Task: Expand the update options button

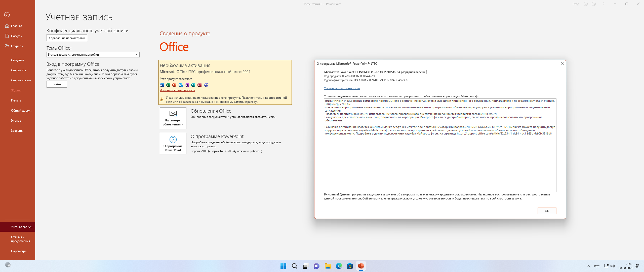Action: click(x=173, y=118)
